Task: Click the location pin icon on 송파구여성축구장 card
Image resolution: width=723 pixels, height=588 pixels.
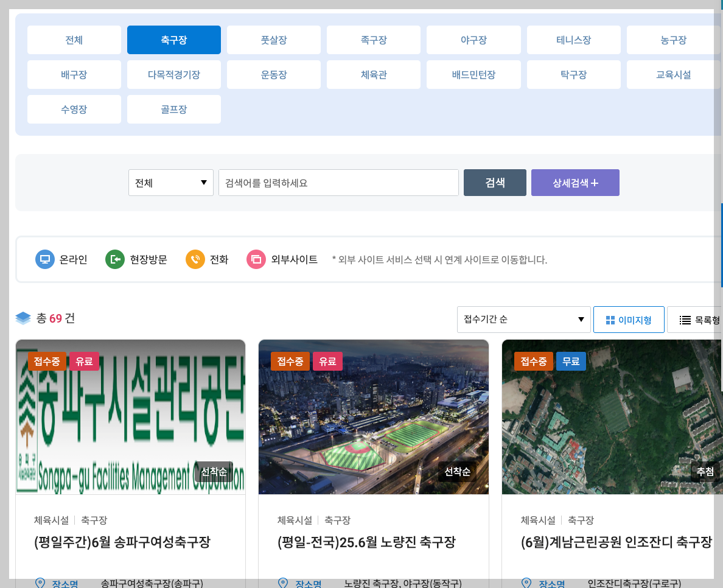Action: tap(40, 583)
